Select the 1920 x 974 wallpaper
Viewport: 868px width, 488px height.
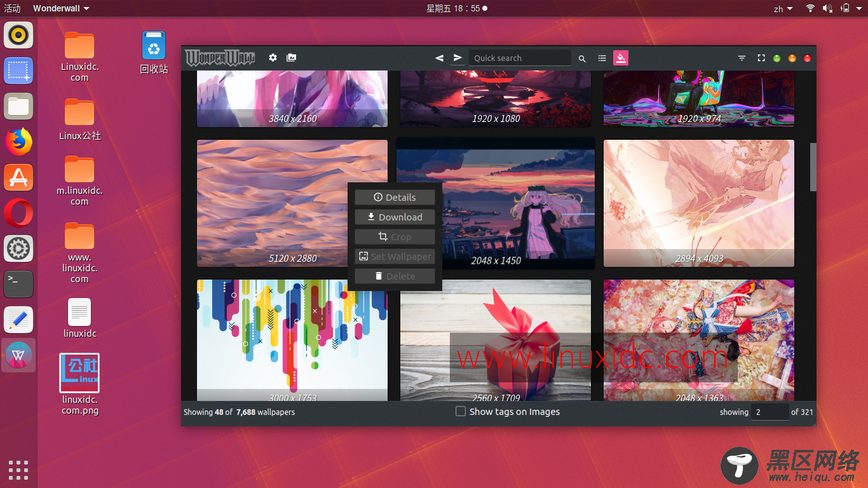(x=699, y=98)
